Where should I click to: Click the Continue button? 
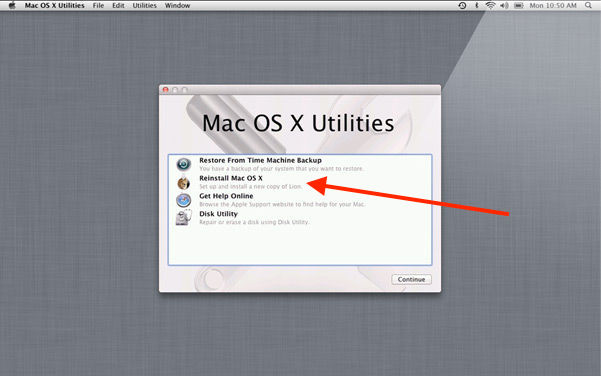coord(411,279)
